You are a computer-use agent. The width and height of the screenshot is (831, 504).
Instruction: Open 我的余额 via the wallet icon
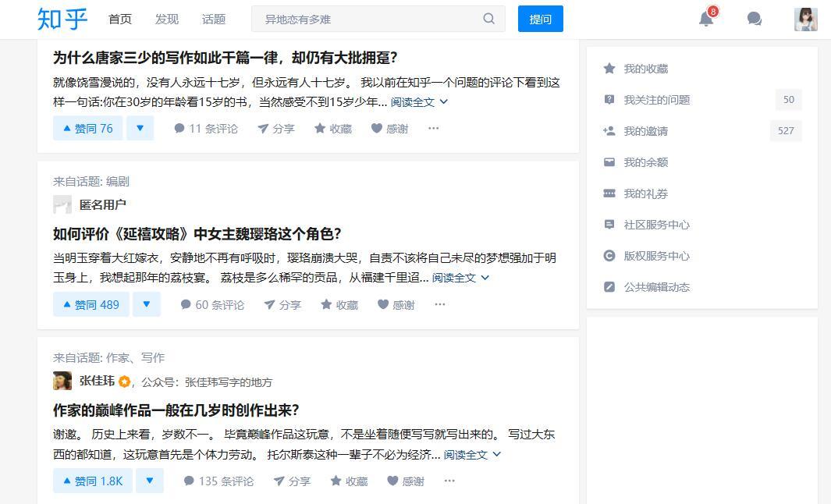tap(609, 162)
